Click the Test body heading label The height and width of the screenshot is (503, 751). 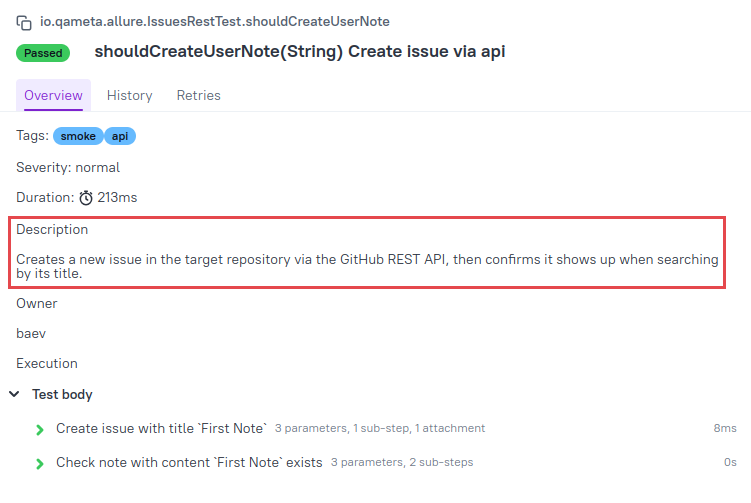[62, 394]
